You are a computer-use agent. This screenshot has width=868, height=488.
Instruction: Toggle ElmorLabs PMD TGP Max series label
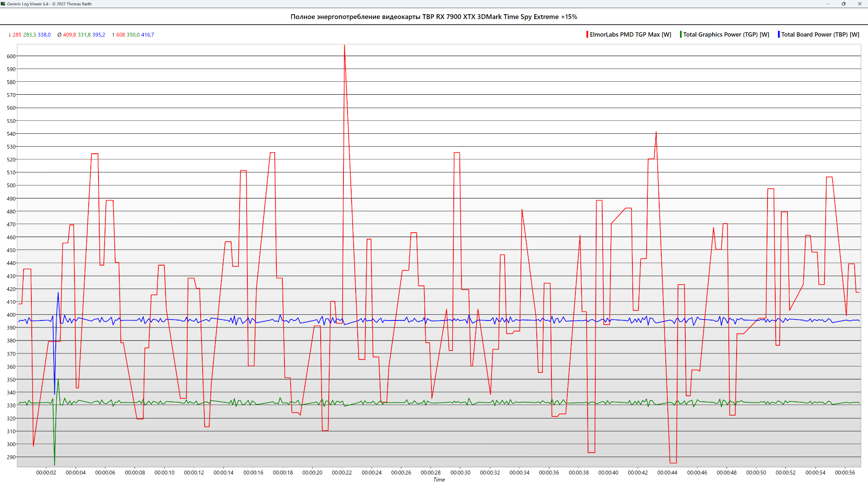630,35
